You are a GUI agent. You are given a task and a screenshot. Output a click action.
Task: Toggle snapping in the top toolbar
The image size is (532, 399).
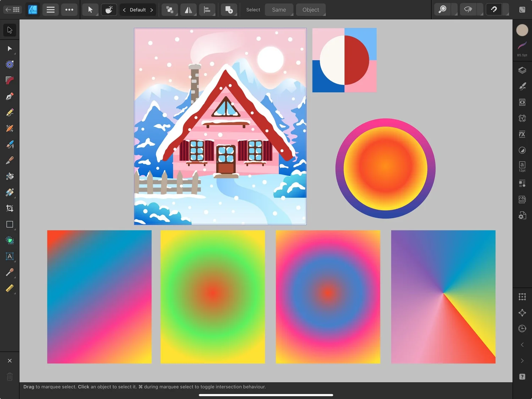click(x=493, y=9)
